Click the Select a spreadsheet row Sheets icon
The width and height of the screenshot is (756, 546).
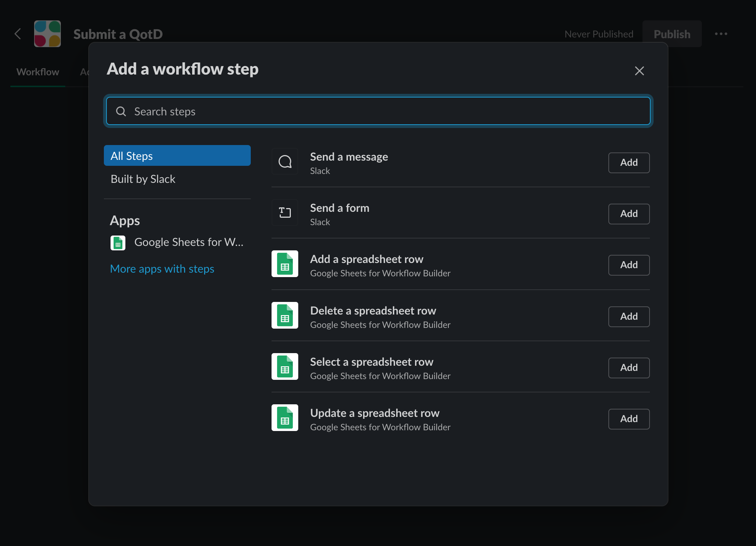click(x=285, y=367)
